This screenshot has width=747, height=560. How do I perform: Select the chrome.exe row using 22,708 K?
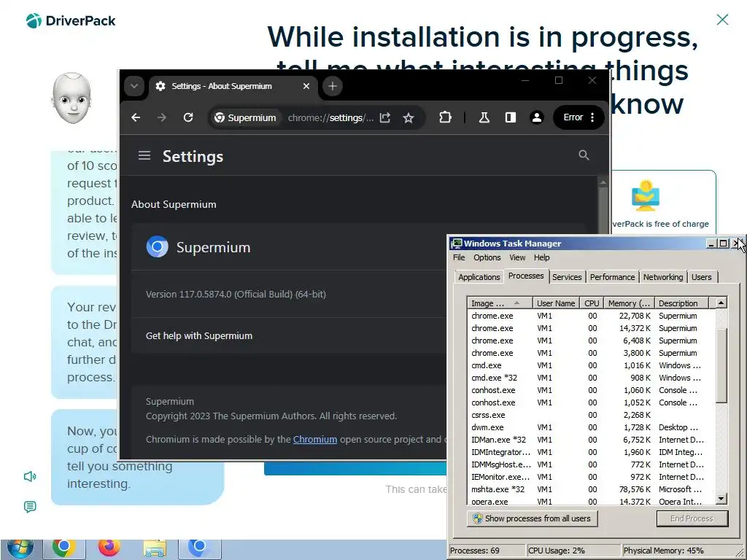pyautogui.click(x=591, y=316)
